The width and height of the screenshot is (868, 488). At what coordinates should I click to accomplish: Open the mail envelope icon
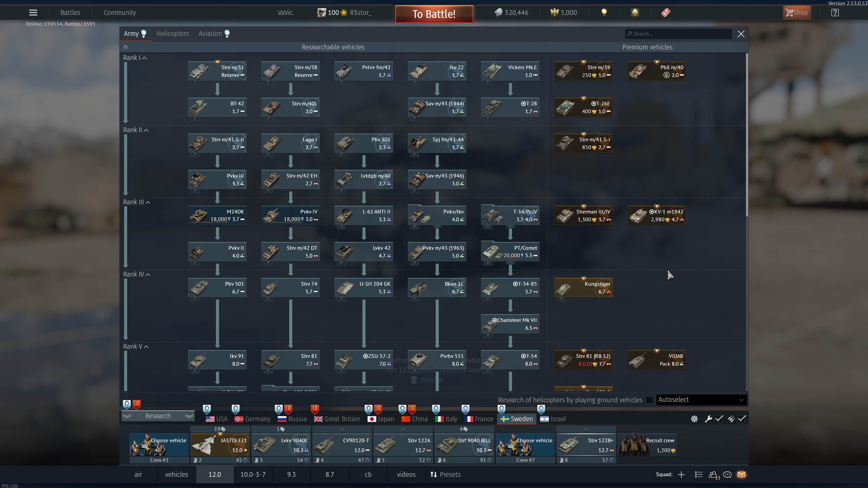point(741,474)
